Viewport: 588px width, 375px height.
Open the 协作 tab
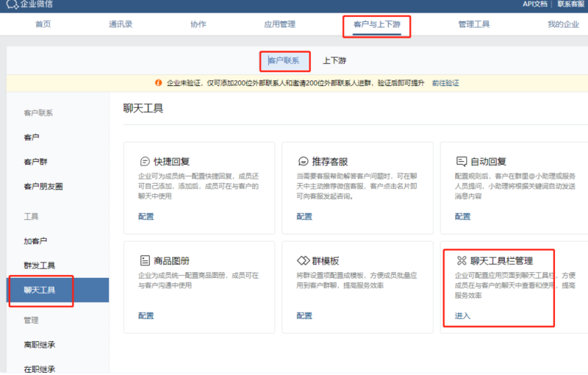[198, 24]
